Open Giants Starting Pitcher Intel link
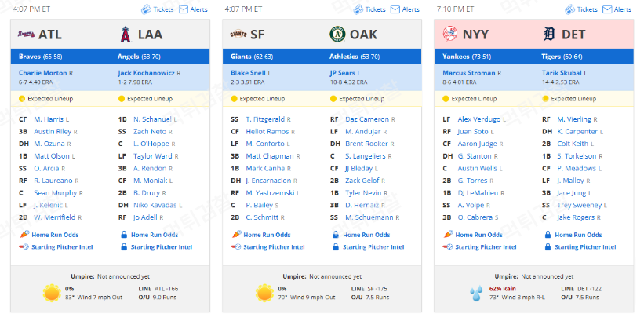The height and width of the screenshot is (325, 644). (x=274, y=247)
